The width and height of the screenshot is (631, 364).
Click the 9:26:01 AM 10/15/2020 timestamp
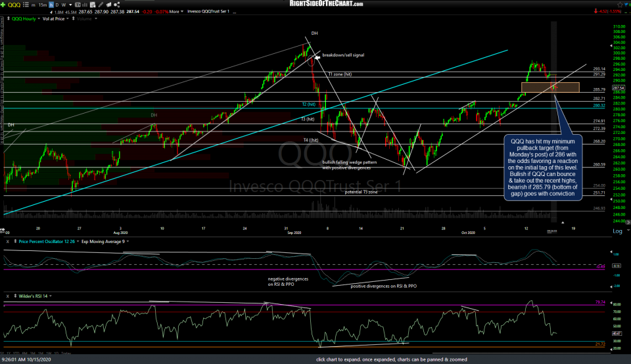[26, 359]
